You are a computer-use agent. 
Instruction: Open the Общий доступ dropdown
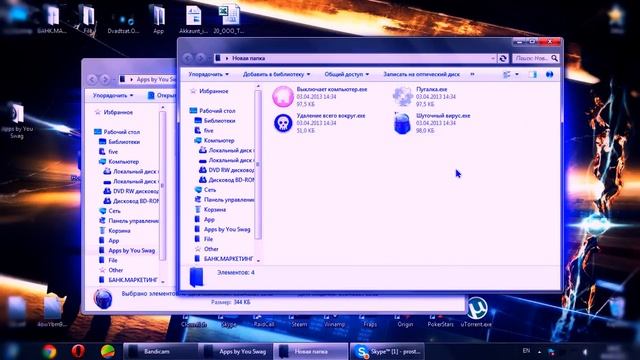tap(347, 74)
